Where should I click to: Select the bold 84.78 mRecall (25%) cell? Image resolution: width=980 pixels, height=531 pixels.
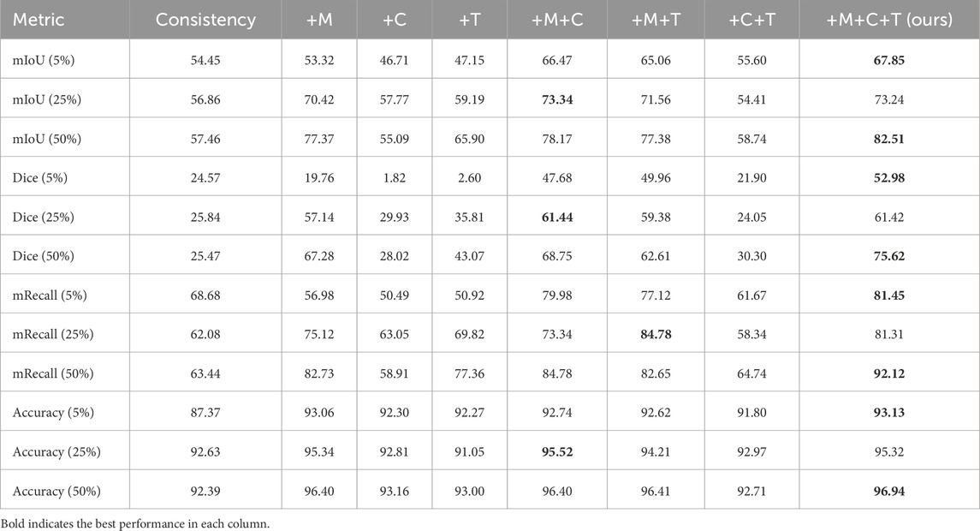(656, 335)
